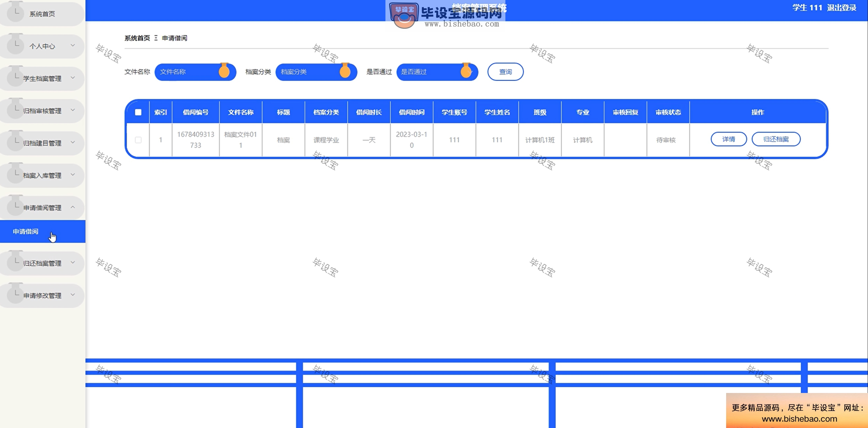Click the orange icon in 是否通过 dropdown

466,71
